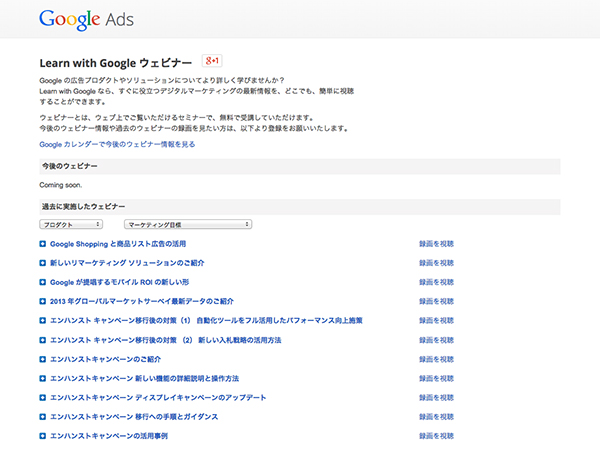
Task: Watch recording for エンハンストキャンペーンのご紹介
Action: pos(436,359)
